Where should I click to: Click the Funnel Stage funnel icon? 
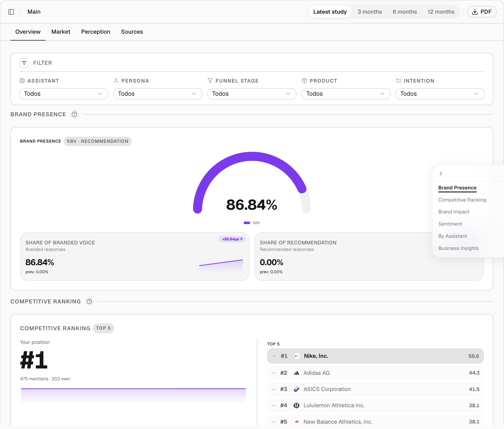(x=210, y=81)
